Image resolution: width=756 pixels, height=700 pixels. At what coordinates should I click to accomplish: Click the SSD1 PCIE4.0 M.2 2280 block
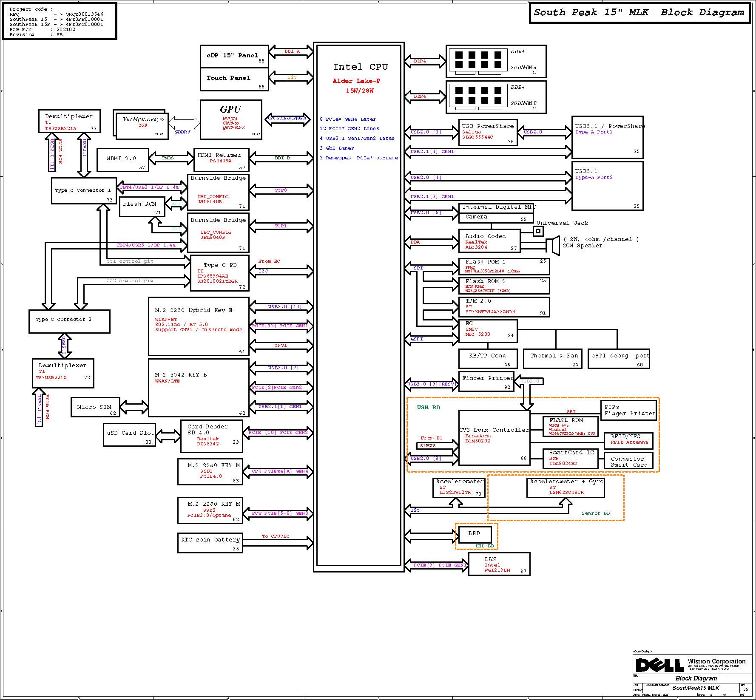tap(210, 472)
